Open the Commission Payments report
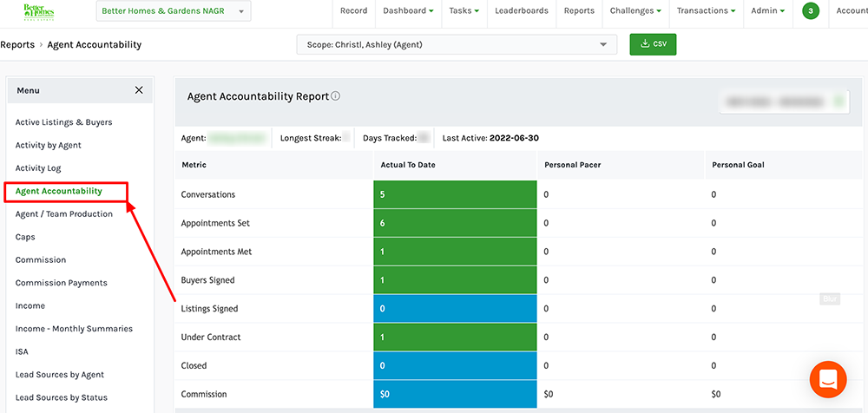Viewport: 868px width, 413px height. pyautogui.click(x=62, y=283)
